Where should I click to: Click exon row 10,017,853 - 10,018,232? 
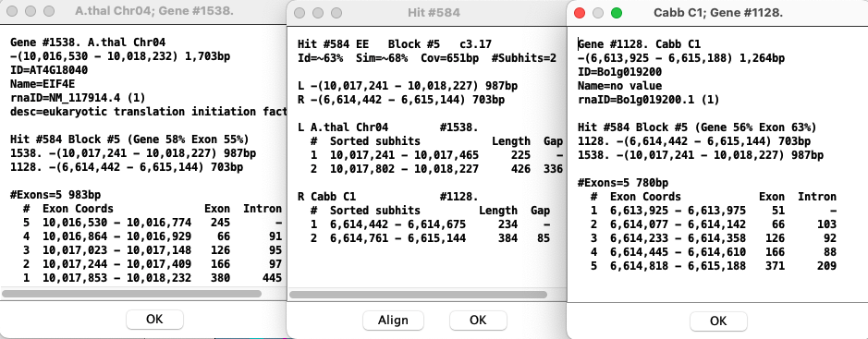coord(153,278)
